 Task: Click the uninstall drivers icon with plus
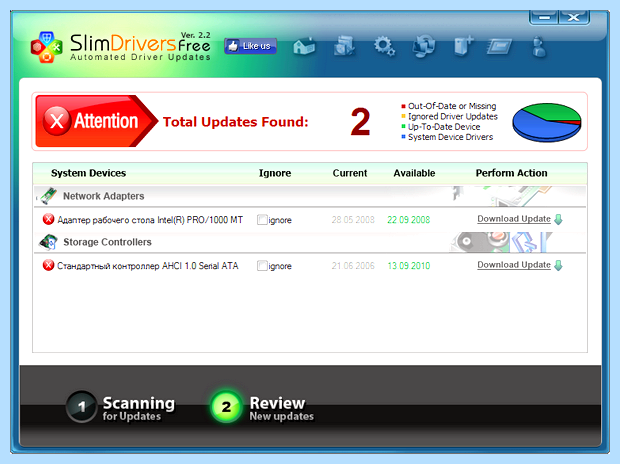coord(463,46)
